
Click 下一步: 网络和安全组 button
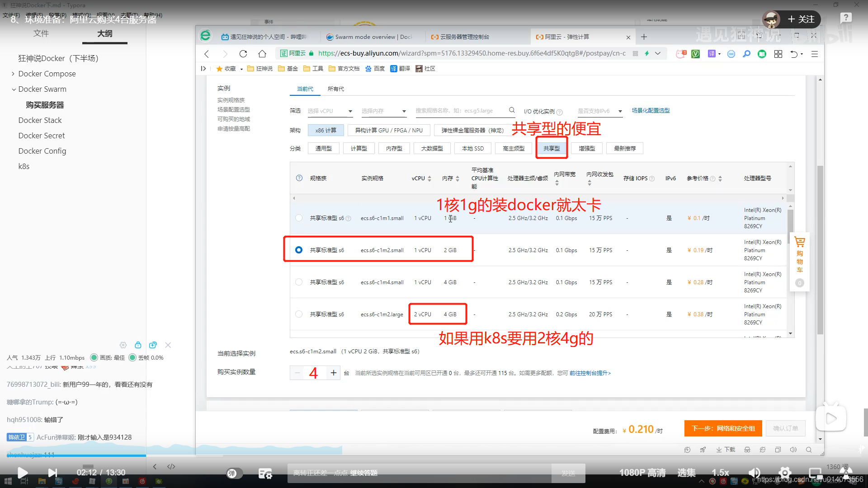723,428
